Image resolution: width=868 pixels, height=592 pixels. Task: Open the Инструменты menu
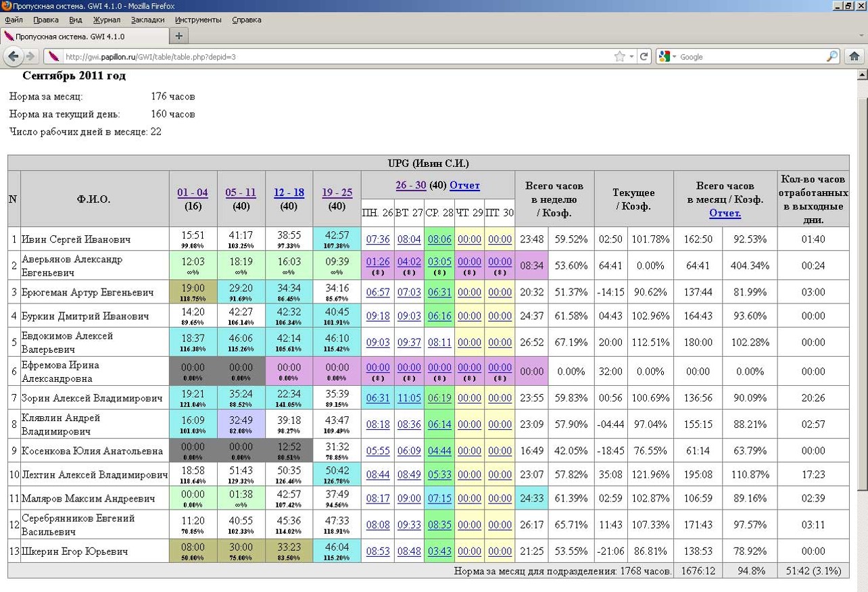click(x=198, y=20)
